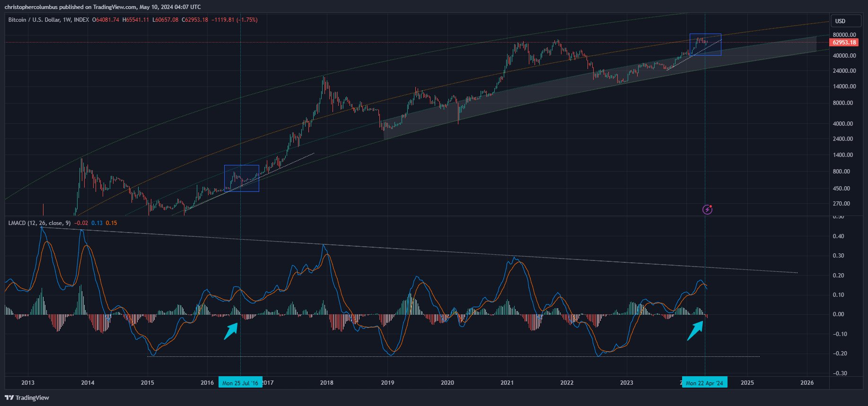Image resolution: width=868 pixels, height=406 pixels.
Task: Click the LMACD (12, 26, close, 9) indicator label
Action: (x=39, y=223)
